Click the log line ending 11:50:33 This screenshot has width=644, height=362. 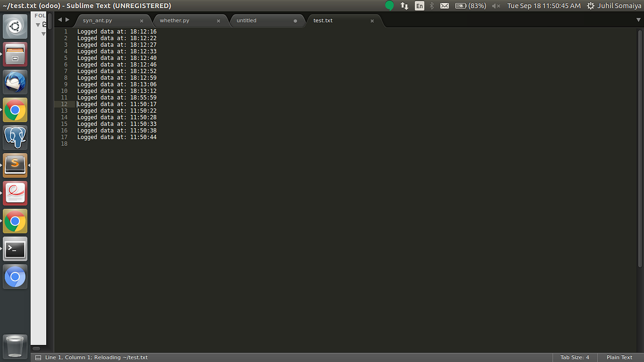click(117, 124)
